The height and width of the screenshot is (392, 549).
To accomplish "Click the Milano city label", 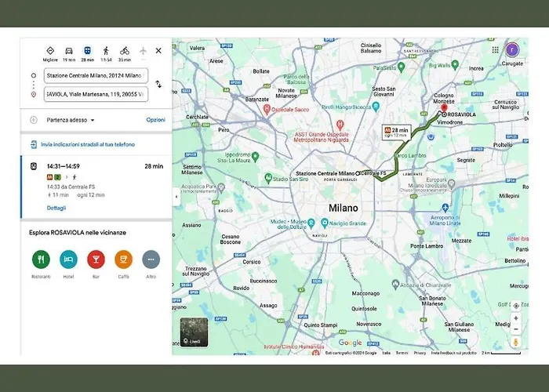I will click(344, 208).
